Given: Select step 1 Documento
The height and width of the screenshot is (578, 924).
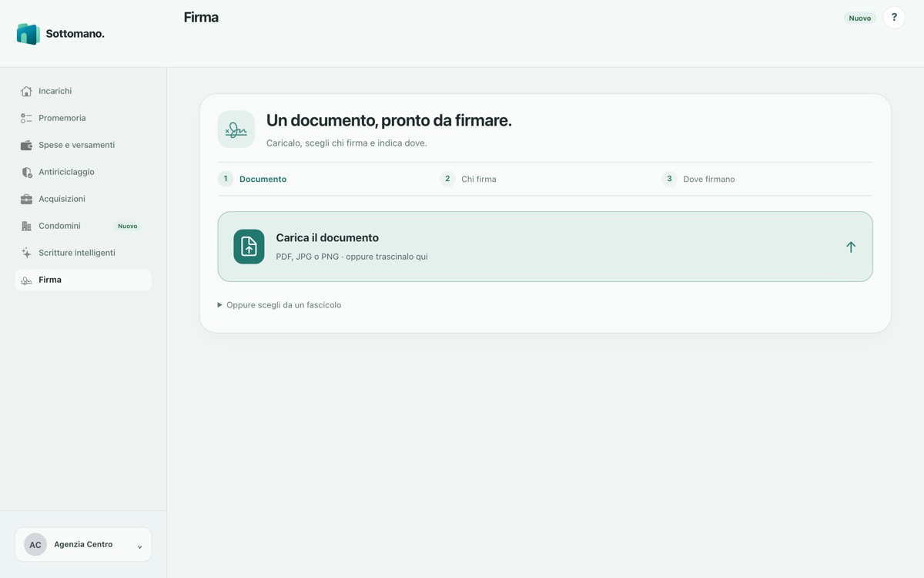Looking at the screenshot, I should point(253,179).
